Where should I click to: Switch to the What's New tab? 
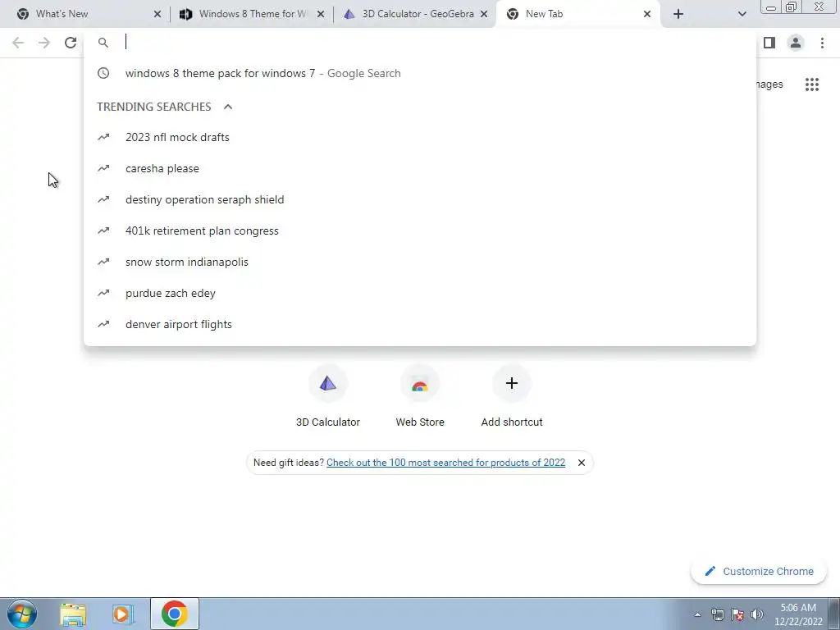click(85, 14)
